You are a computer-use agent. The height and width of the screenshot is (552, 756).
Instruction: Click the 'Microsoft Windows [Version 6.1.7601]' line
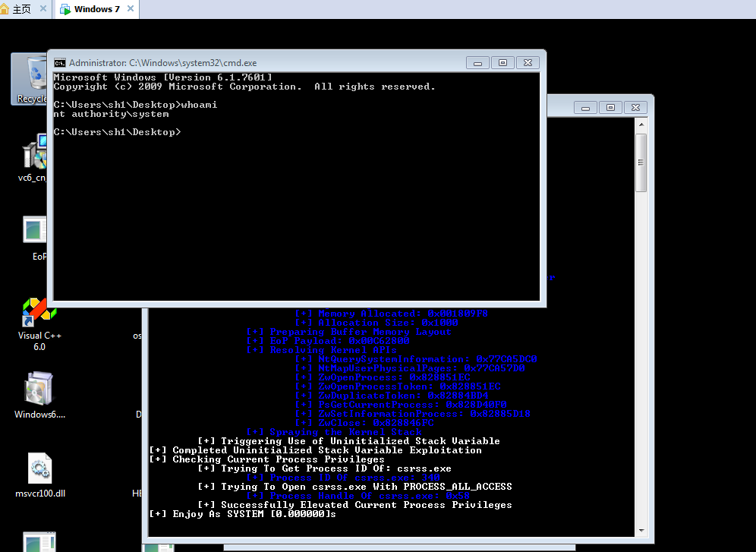pos(163,77)
